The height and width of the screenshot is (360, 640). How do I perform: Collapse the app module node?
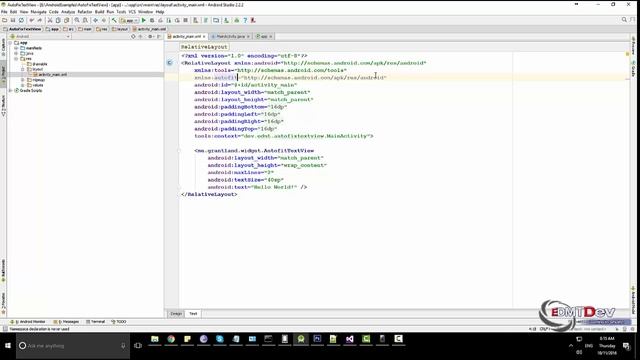pos(10,42)
